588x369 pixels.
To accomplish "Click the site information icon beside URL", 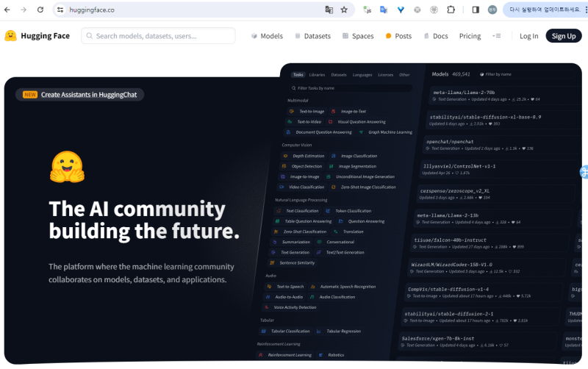I will coord(60,10).
